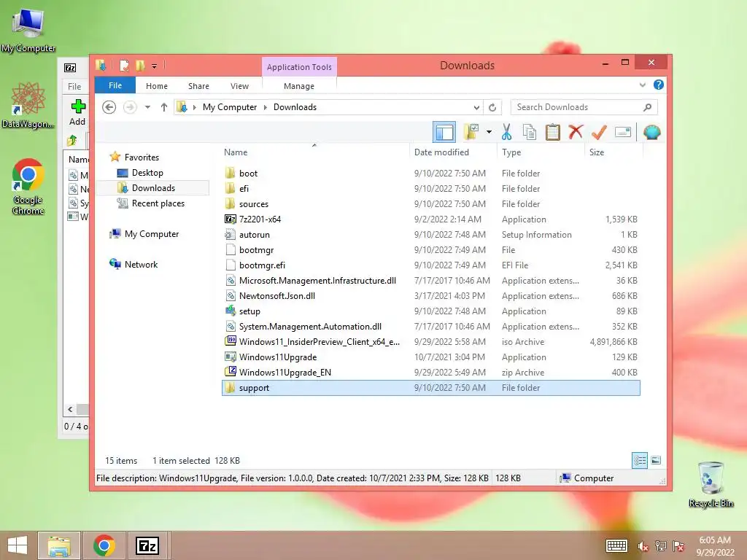Open the Start button on taskbar
Viewport: 747px width, 560px height.
18,545
